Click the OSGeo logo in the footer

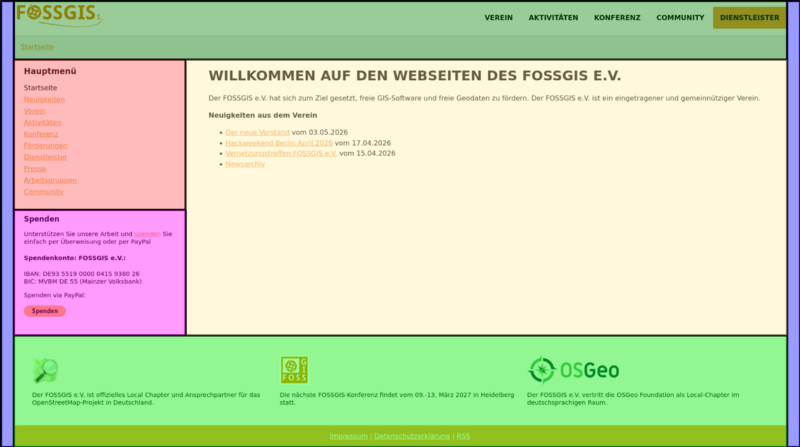click(x=573, y=370)
